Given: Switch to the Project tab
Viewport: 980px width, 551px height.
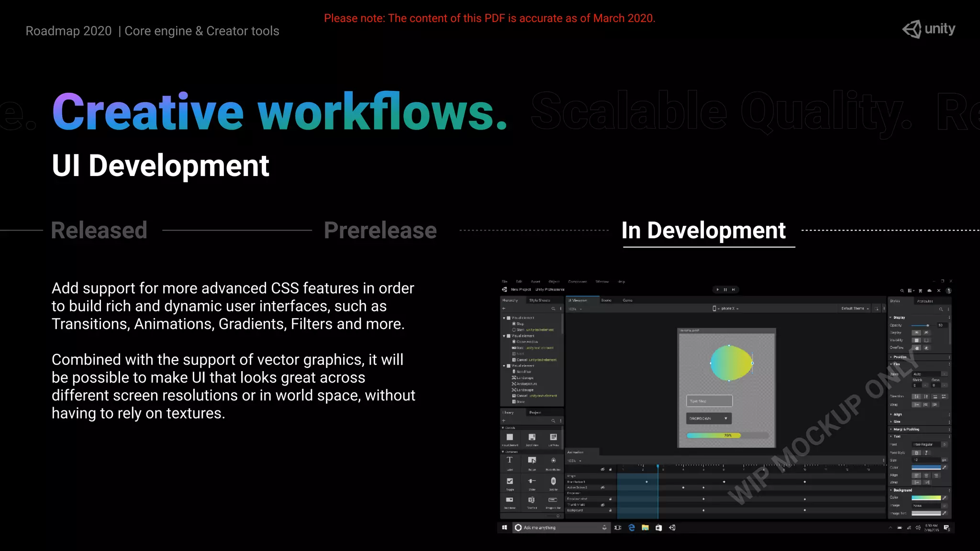Looking at the screenshot, I should (535, 412).
